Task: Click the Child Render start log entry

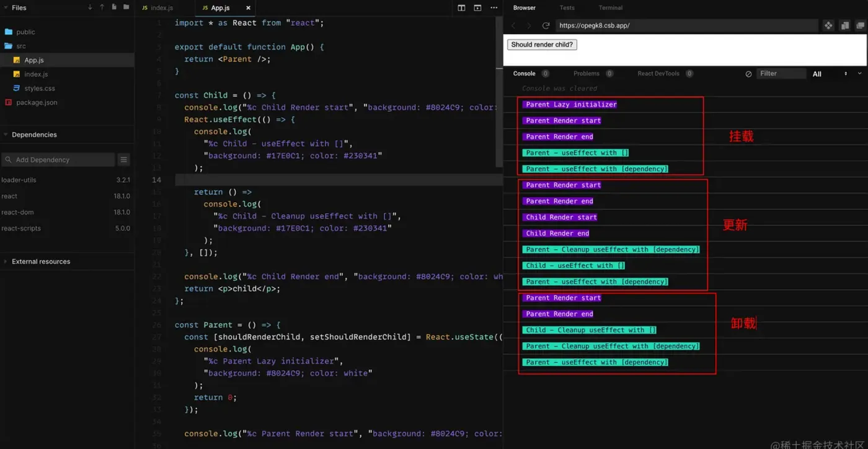Action: coord(560,217)
